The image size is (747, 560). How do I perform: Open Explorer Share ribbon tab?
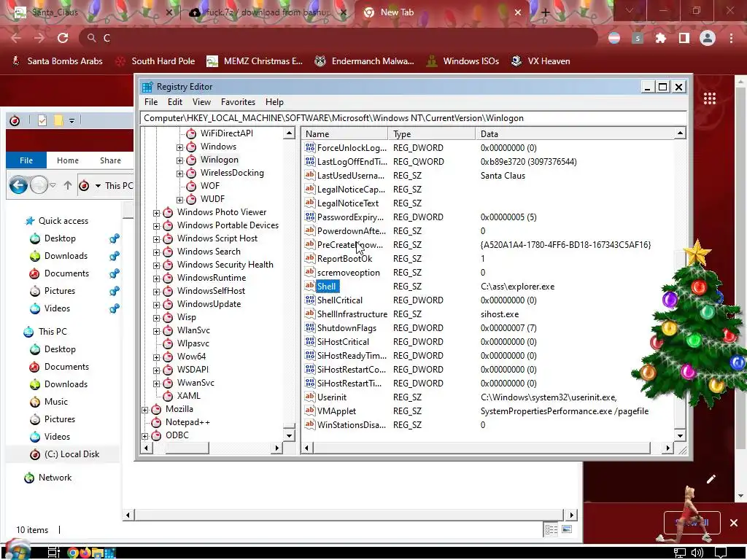(111, 160)
